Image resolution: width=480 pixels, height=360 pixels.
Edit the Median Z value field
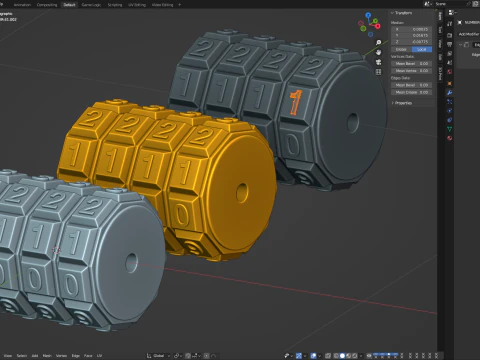point(411,42)
